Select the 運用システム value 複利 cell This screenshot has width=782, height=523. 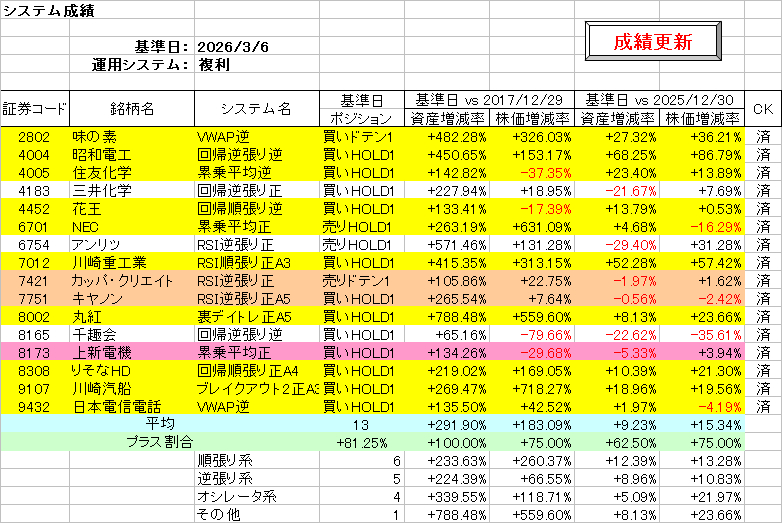tap(257, 64)
